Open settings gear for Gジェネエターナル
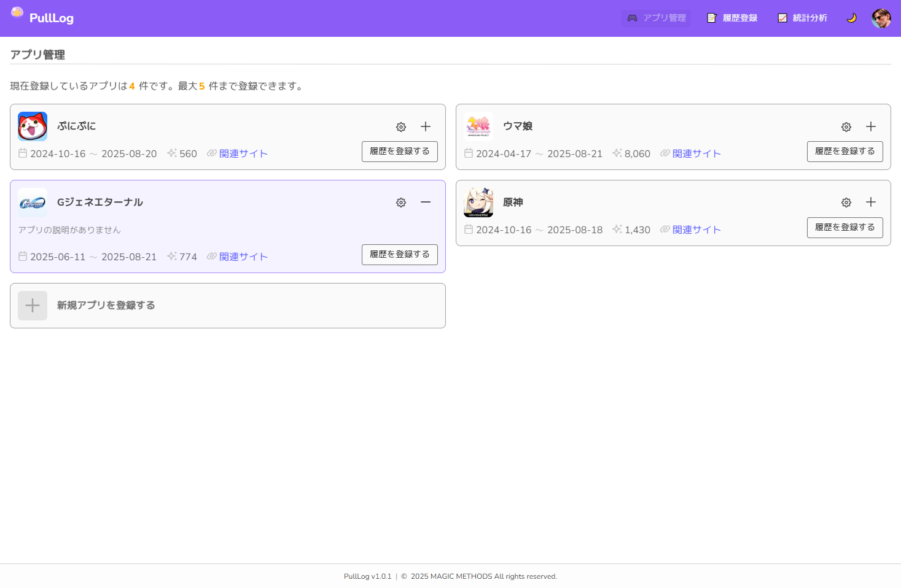901x588 pixels. click(x=400, y=202)
